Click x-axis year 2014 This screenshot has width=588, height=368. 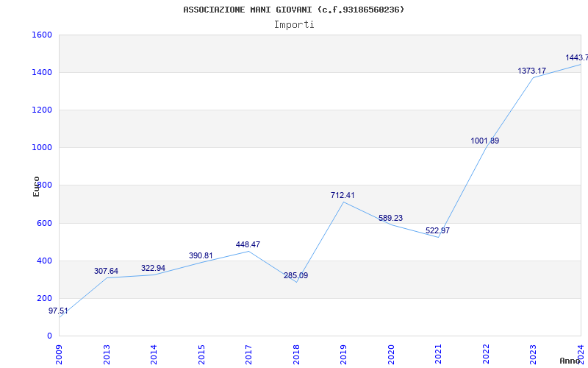point(154,355)
